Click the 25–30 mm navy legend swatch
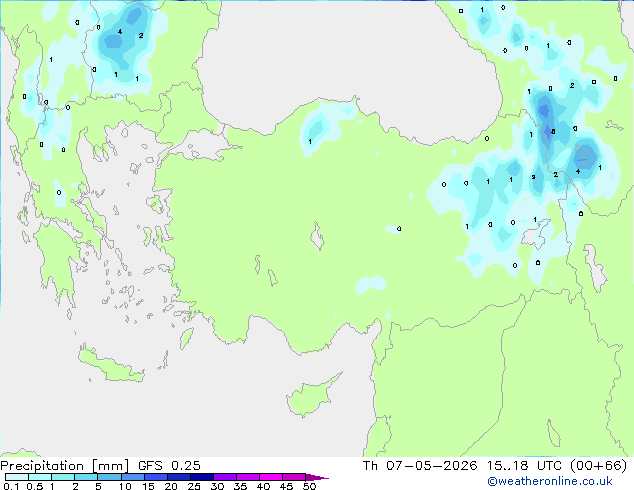 click(x=202, y=477)
